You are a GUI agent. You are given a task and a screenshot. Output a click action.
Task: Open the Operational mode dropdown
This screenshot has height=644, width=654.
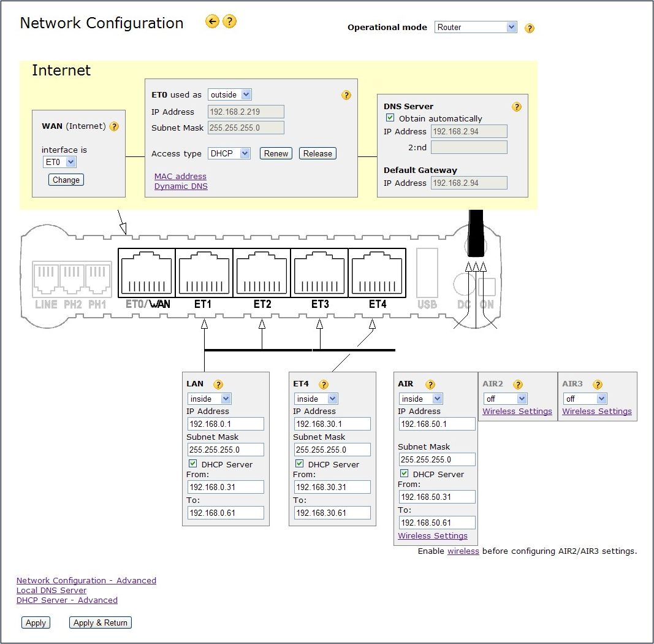coord(476,27)
